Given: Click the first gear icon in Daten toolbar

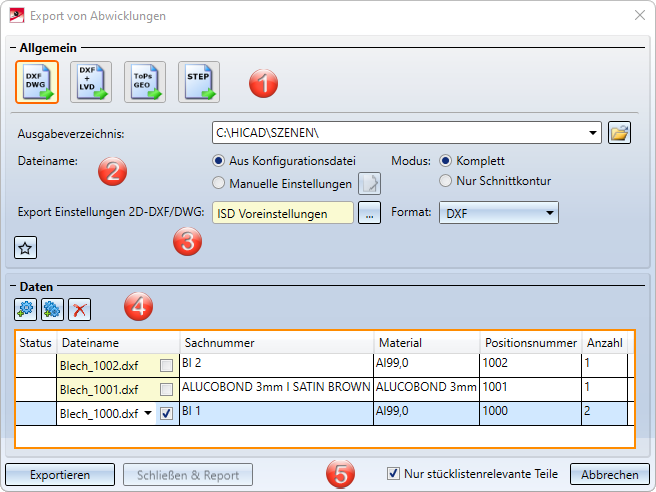Looking at the screenshot, I should [25, 309].
